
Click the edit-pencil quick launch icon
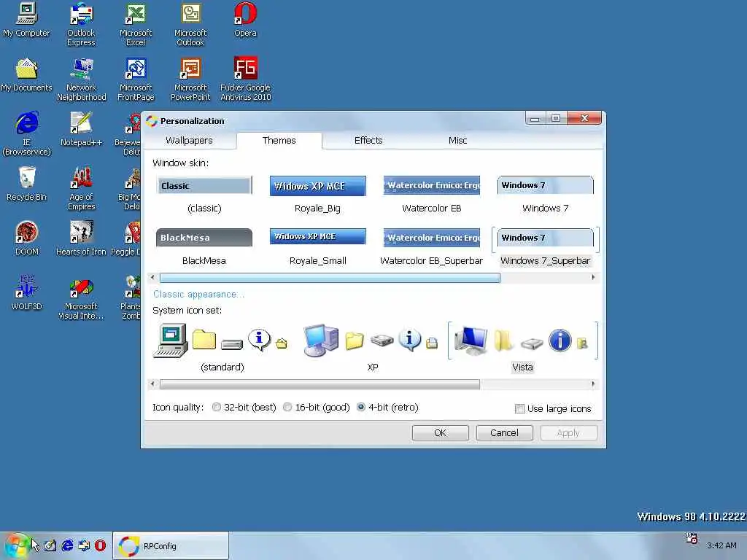point(50,545)
